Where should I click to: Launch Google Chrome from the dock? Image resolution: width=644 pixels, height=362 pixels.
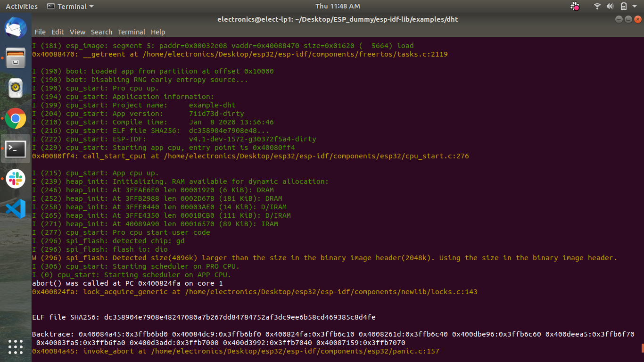pyautogui.click(x=16, y=118)
